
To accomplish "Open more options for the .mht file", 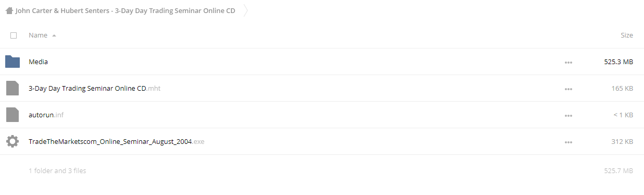I will coord(568,89).
